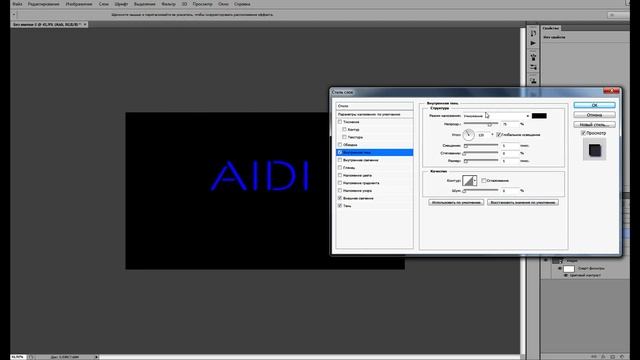
Task: Click the Новый стиль... button
Action: pos(594,124)
